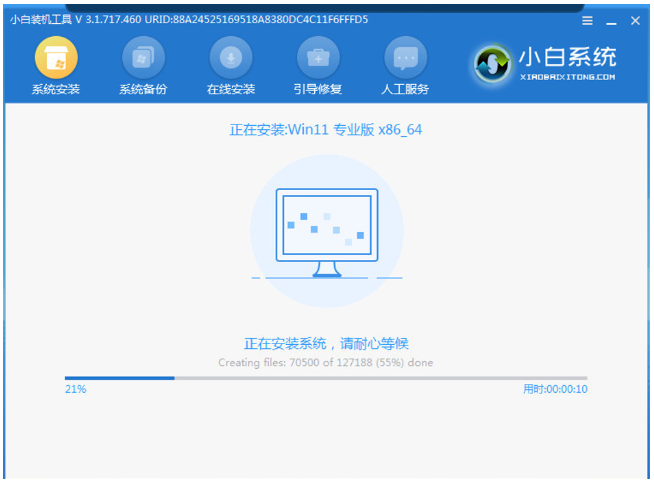This screenshot has height=486, width=654.
Task: Click the 引导修复 tab label
Action: (x=318, y=89)
